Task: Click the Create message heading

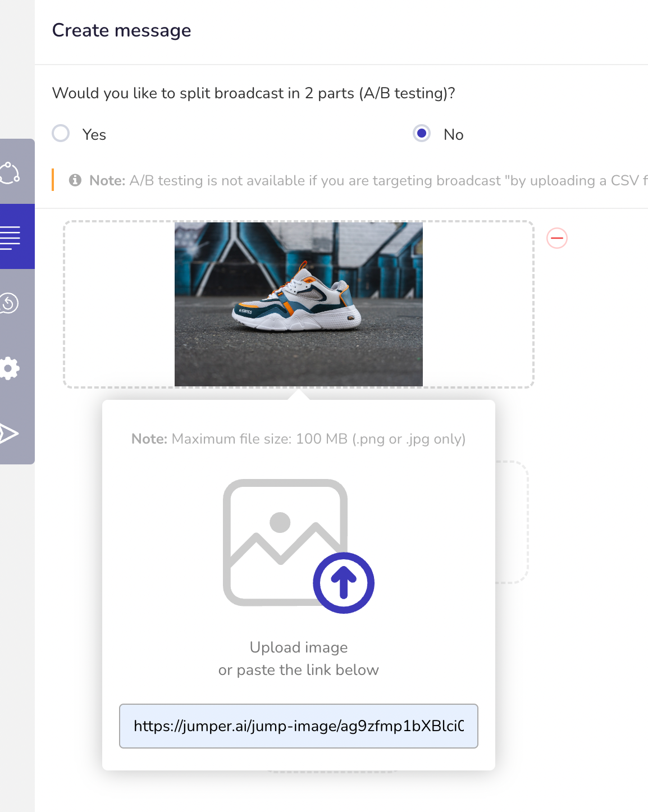Action: (122, 30)
